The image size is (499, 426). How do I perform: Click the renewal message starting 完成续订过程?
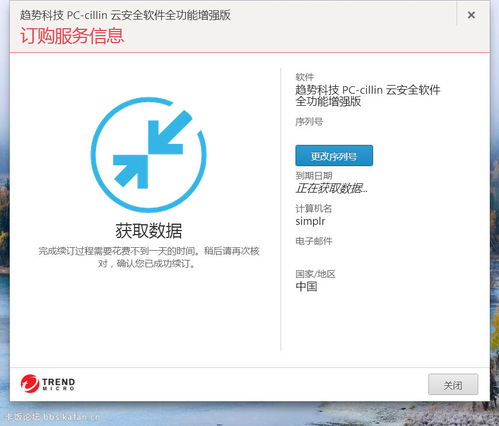click(x=149, y=257)
